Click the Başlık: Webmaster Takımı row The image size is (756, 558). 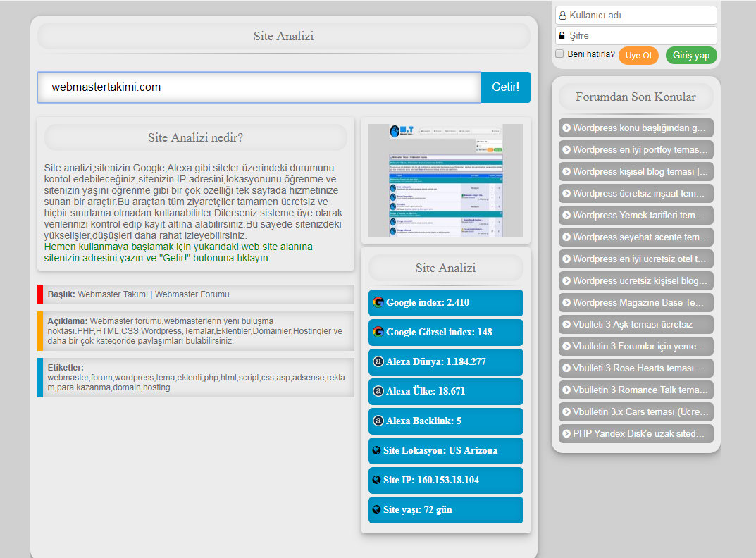pos(196,294)
